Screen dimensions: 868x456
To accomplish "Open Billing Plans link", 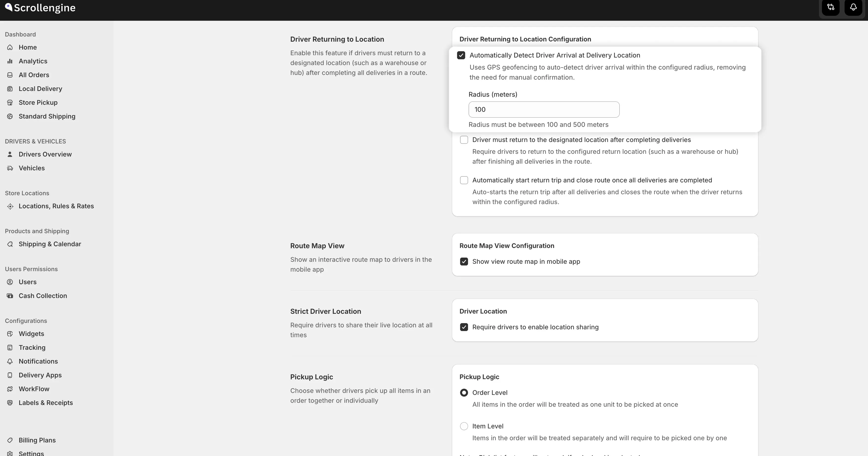I will coord(37,440).
